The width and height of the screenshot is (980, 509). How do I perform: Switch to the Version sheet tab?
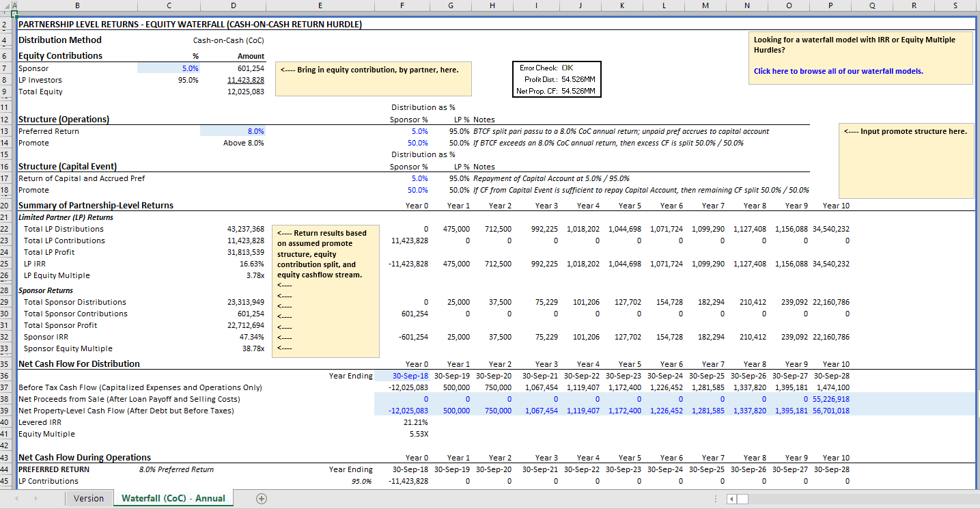point(89,499)
